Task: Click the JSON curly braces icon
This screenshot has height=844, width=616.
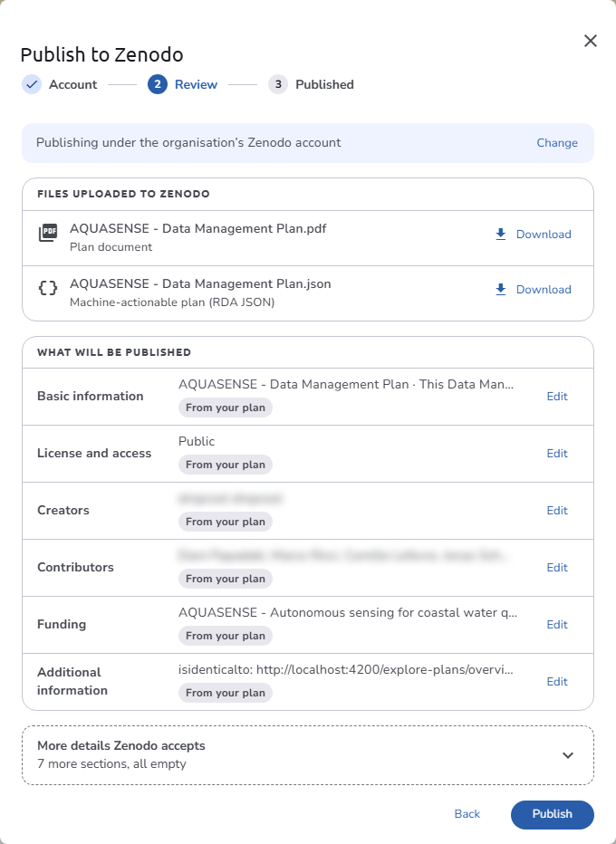Action: (48, 289)
